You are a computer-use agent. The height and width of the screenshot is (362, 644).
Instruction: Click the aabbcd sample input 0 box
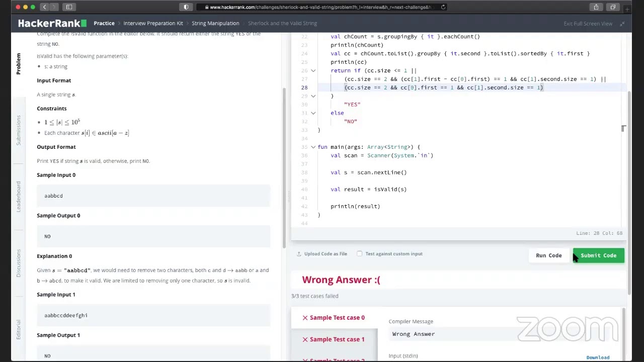tap(153, 196)
